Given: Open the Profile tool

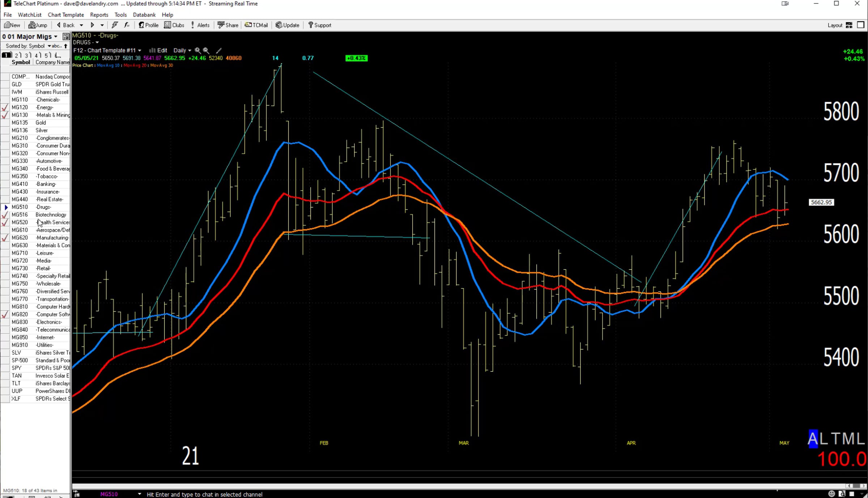Looking at the screenshot, I should (149, 25).
